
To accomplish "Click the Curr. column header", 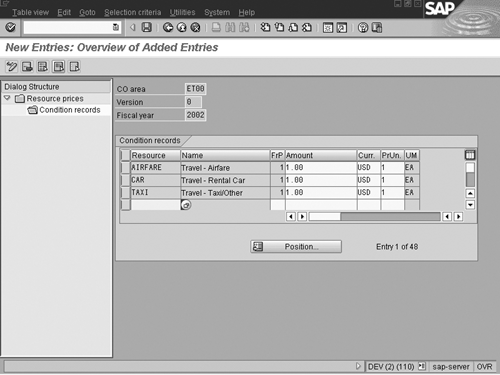I will coord(368,155).
